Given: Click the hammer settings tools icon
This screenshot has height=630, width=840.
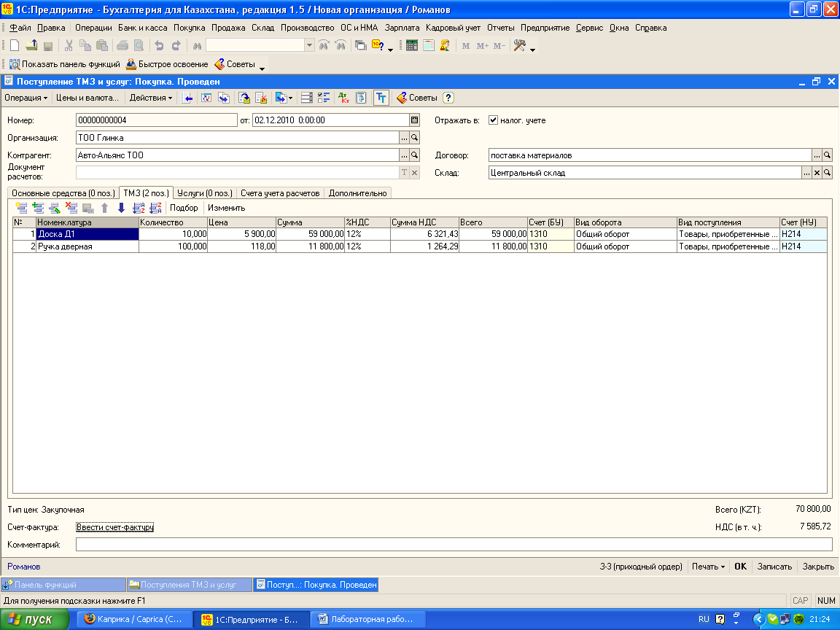Looking at the screenshot, I should pyautogui.click(x=519, y=46).
